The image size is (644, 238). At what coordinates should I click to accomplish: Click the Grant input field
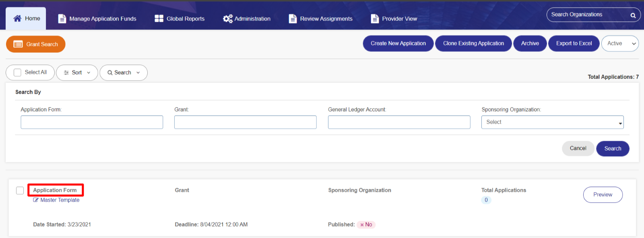pos(246,122)
